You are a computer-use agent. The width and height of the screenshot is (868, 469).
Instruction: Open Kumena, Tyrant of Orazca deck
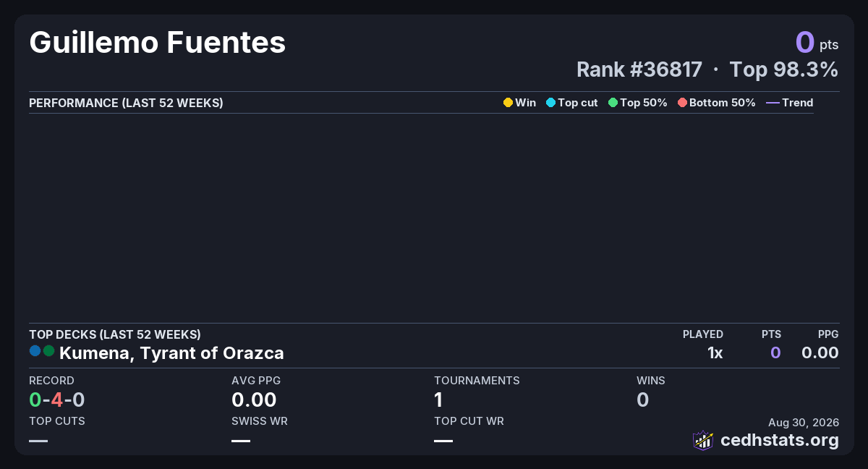coord(171,353)
